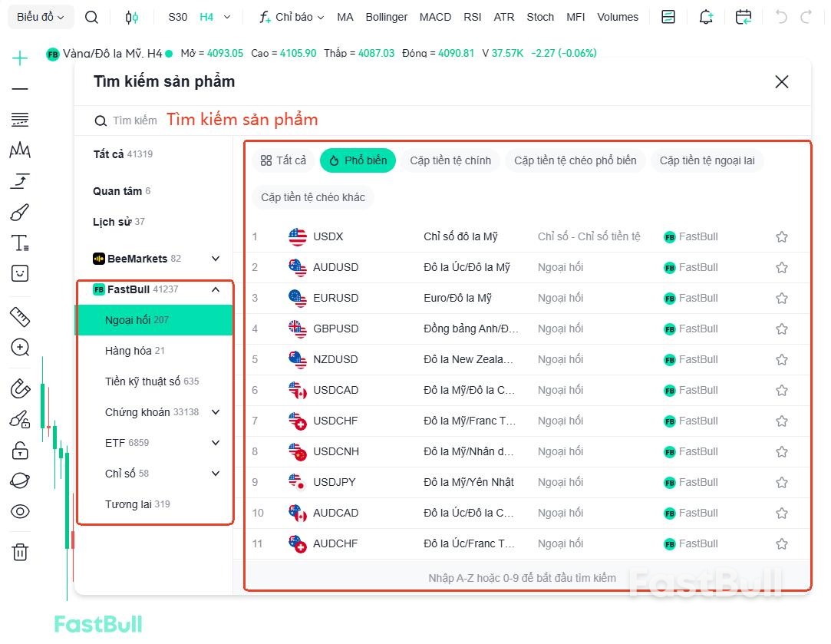Image resolution: width=831 pixels, height=644 pixels.
Task: Delete drawings with the trash icon
Action: (20, 552)
